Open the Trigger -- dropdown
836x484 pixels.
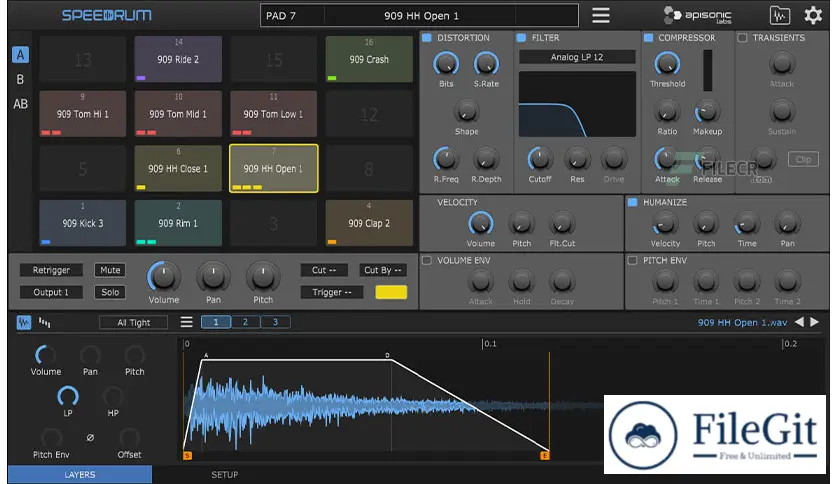332,292
